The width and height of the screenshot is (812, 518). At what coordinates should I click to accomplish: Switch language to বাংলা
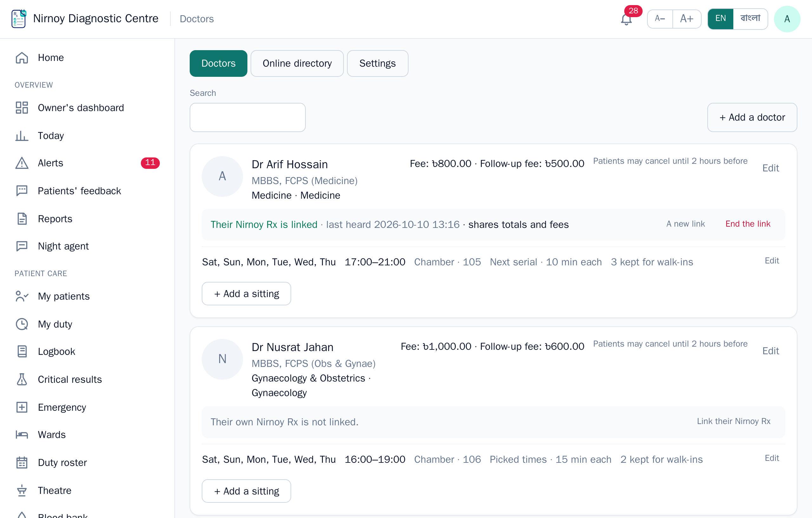pyautogui.click(x=750, y=19)
